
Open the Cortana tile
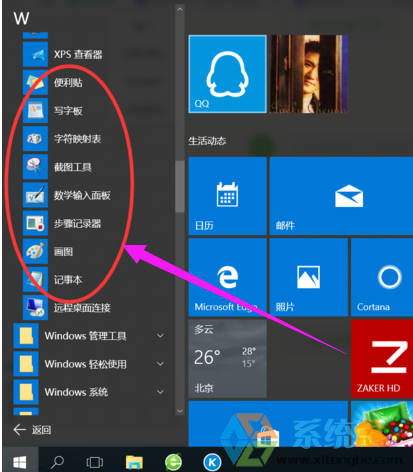pos(382,277)
